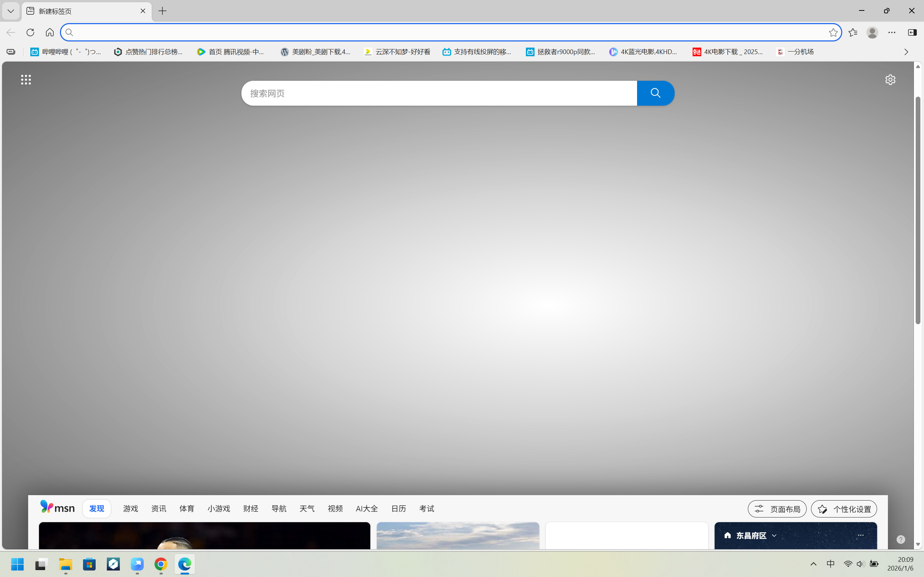The image size is (924, 577).
Task: Click the browser refresh icon
Action: tap(30, 32)
